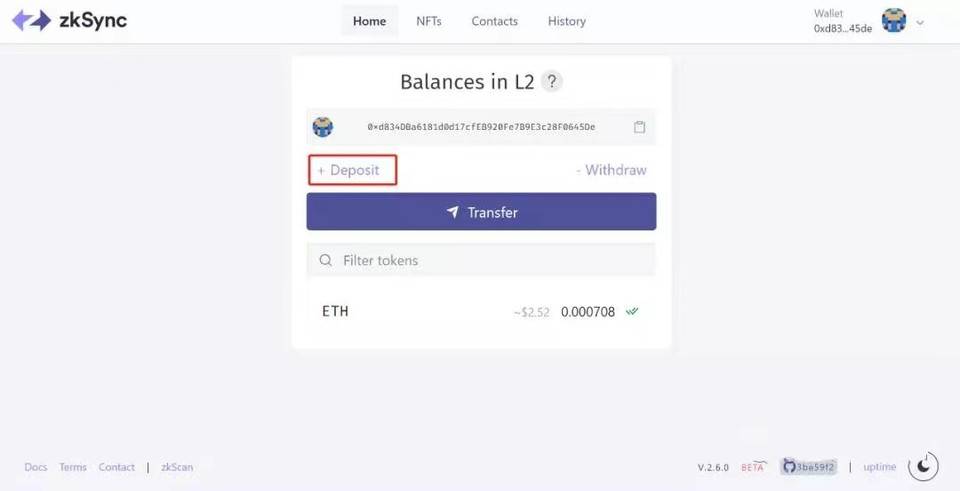960x491 pixels.
Task: Click the green verified checkmark next to ETH
Action: 632,312
